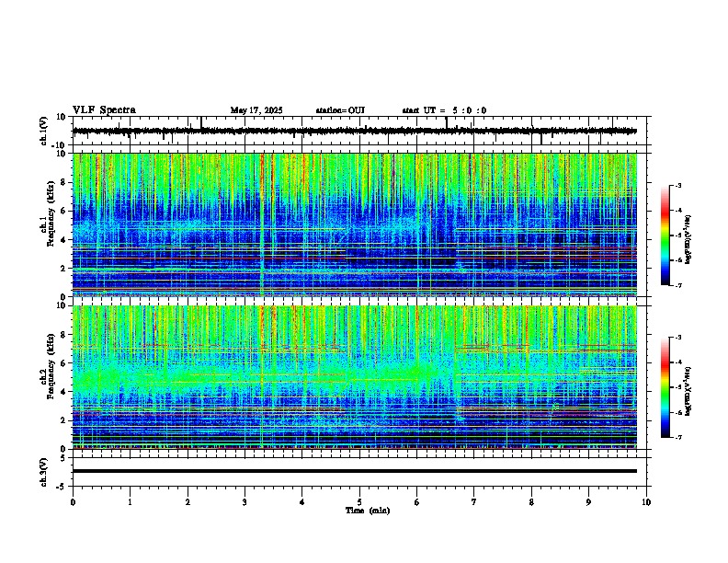Click the "-3" label on ch.2 color bar
Screen dimensions: 728x563
[x=677, y=338]
